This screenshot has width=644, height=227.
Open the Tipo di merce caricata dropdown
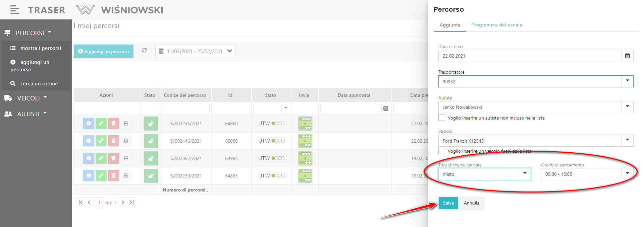click(x=525, y=174)
